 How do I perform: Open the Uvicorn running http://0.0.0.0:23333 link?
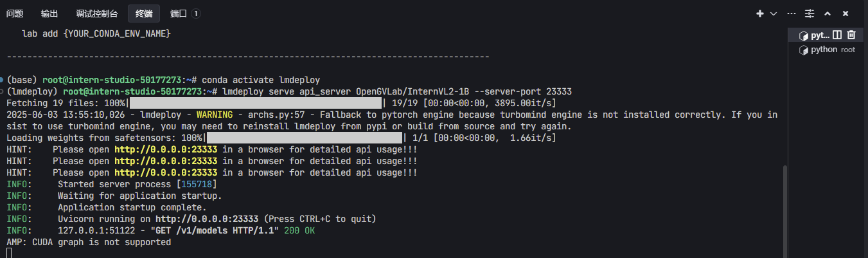[x=207, y=219]
